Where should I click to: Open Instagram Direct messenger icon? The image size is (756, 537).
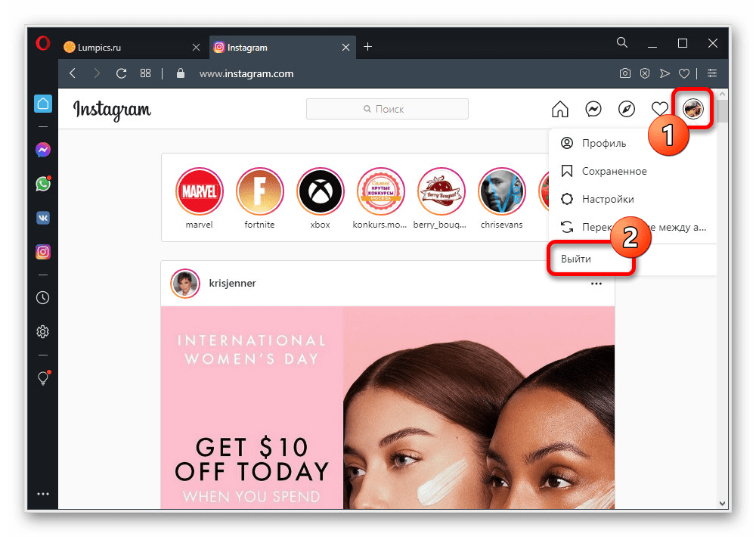click(x=593, y=110)
